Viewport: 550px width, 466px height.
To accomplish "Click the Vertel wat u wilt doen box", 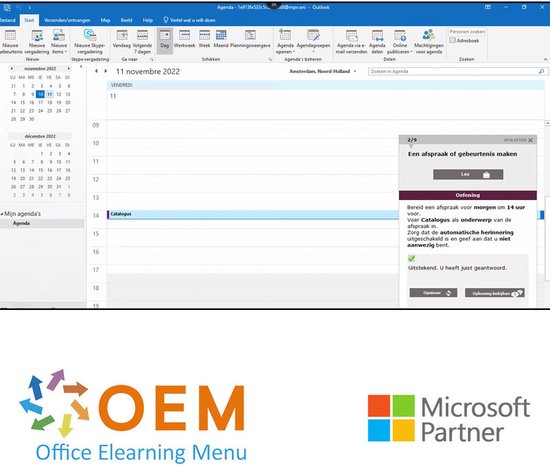I will pyautogui.click(x=189, y=20).
